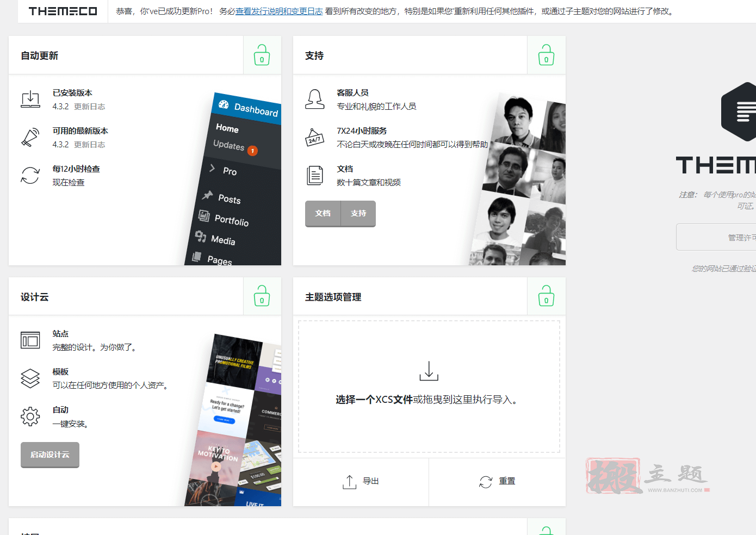Click the 自动 gear icon
The width and height of the screenshot is (756, 535).
point(30,416)
